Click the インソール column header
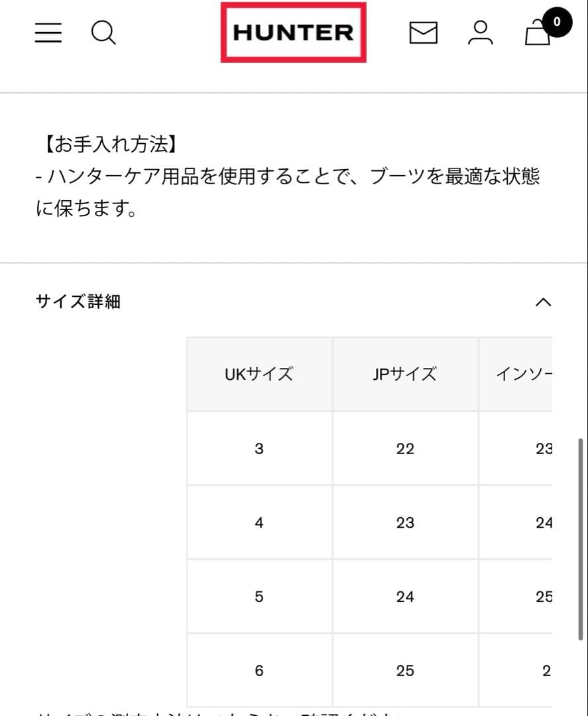 (524, 375)
